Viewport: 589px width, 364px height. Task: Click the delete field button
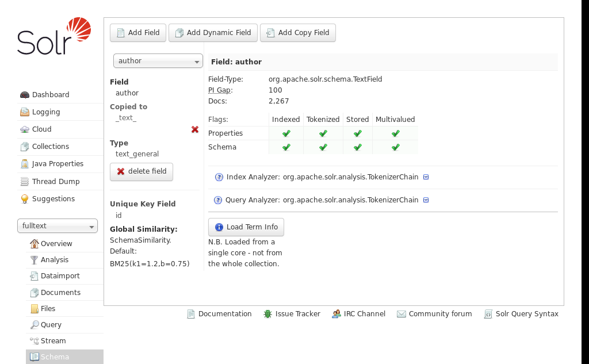coord(141,171)
